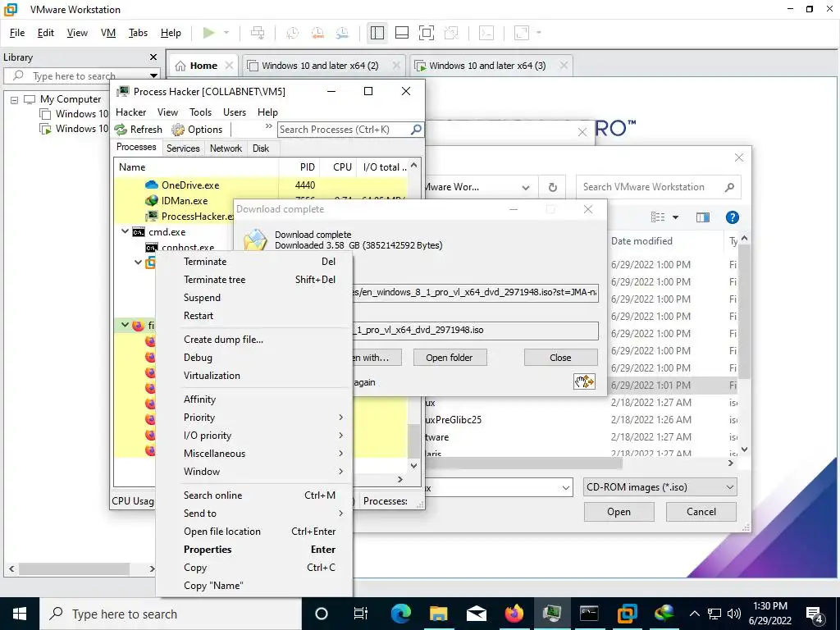Image resolution: width=840 pixels, height=630 pixels.
Task: Open the CD-ROM images file type dropdown
Action: coord(729,487)
